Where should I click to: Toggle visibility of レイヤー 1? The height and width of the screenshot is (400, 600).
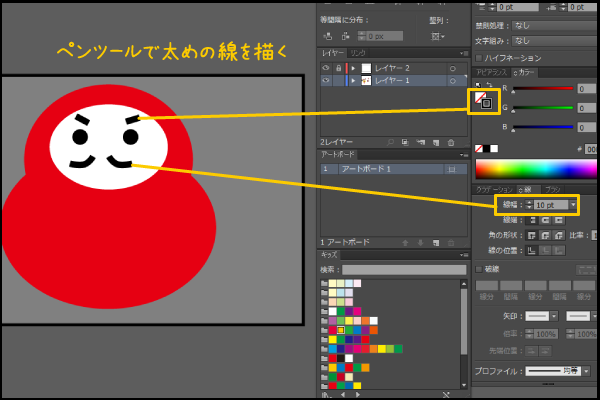click(327, 81)
